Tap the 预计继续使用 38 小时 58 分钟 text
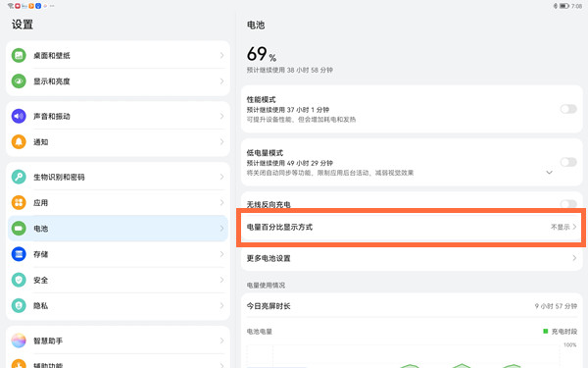The height and width of the screenshot is (368, 588). [289, 70]
